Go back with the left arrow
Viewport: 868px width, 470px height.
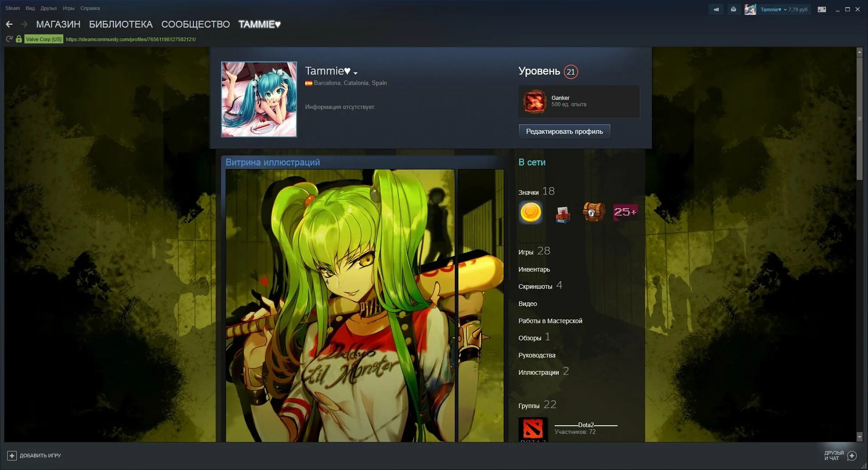(9, 24)
